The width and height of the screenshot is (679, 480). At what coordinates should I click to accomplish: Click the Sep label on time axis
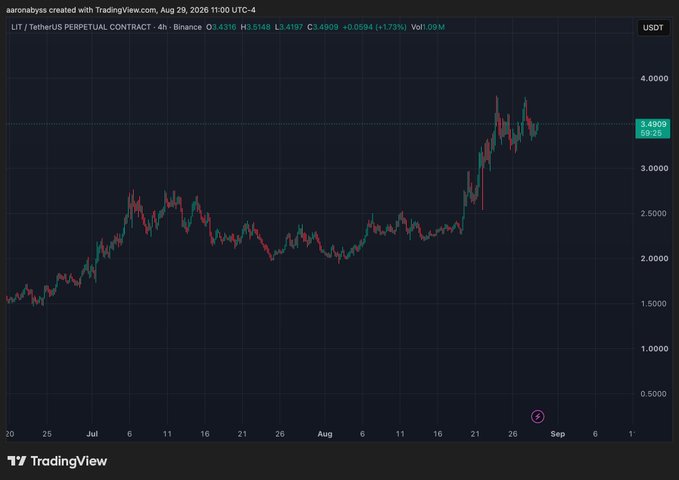tap(558, 434)
